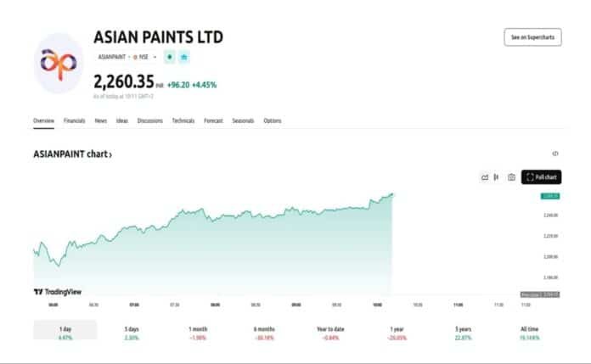Click the current price label on the chart axis
591x364 pixels.
pyautogui.click(x=549, y=196)
